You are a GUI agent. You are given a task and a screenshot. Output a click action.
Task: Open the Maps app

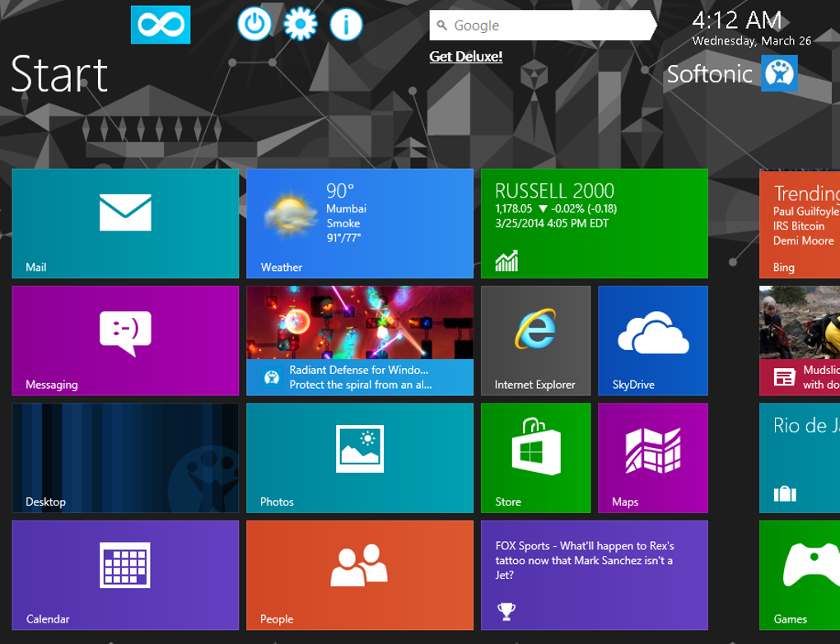click(x=653, y=457)
